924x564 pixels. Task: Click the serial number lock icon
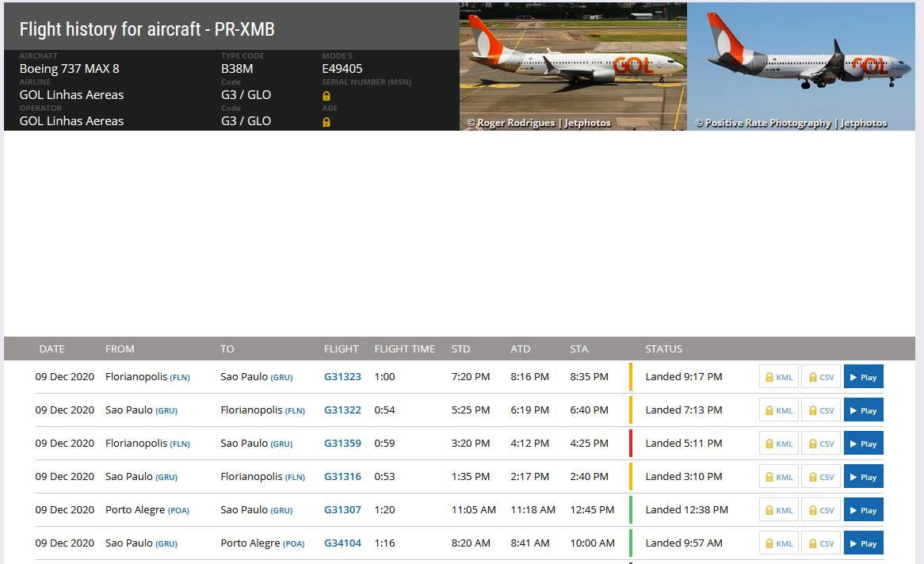(x=326, y=96)
